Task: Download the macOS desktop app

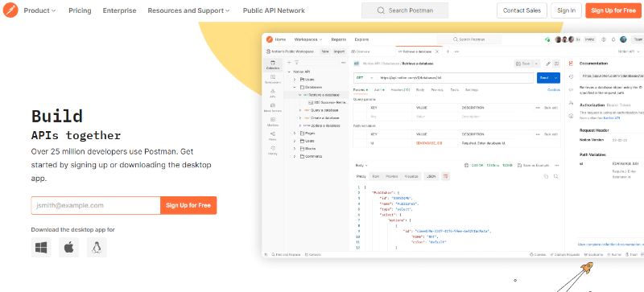Action: coord(68,247)
